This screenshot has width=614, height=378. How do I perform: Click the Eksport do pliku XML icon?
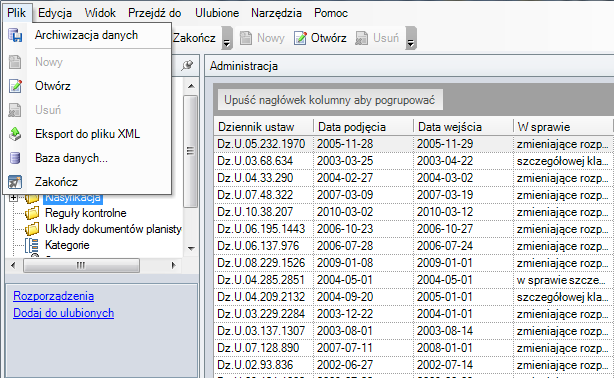point(15,134)
